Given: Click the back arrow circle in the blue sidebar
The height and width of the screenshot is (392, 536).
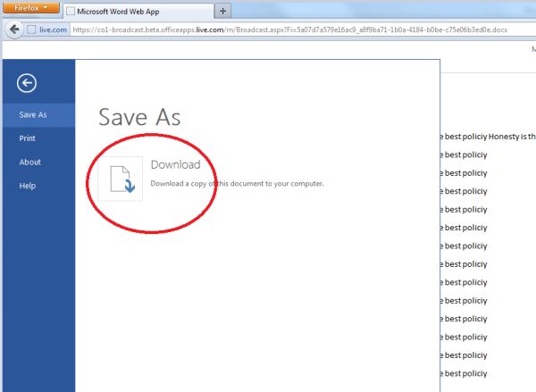Looking at the screenshot, I should click(27, 83).
